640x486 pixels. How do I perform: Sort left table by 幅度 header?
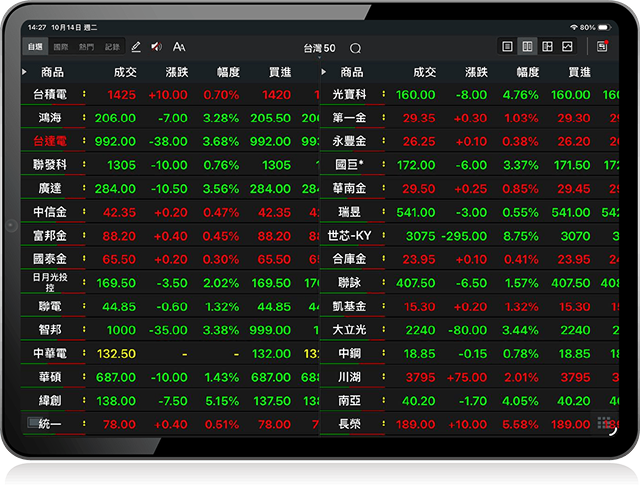(228, 72)
